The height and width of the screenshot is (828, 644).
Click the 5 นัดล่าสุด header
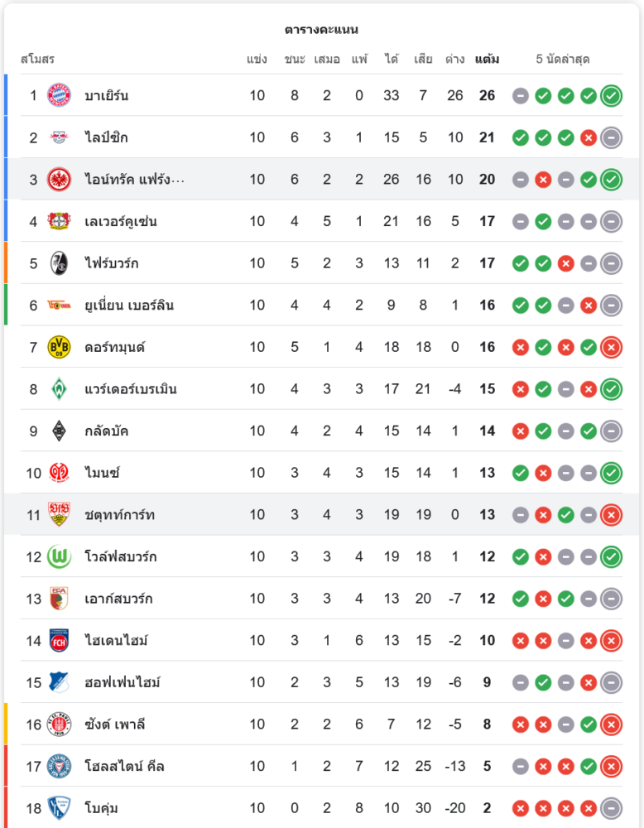563,60
